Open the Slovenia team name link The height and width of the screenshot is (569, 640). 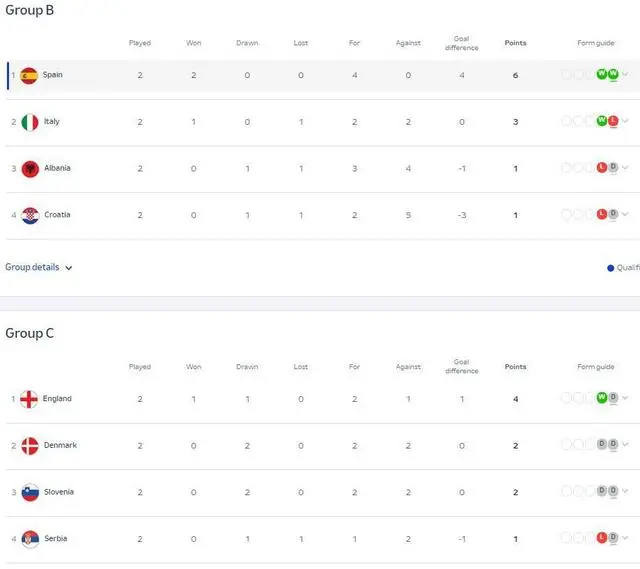tap(59, 492)
